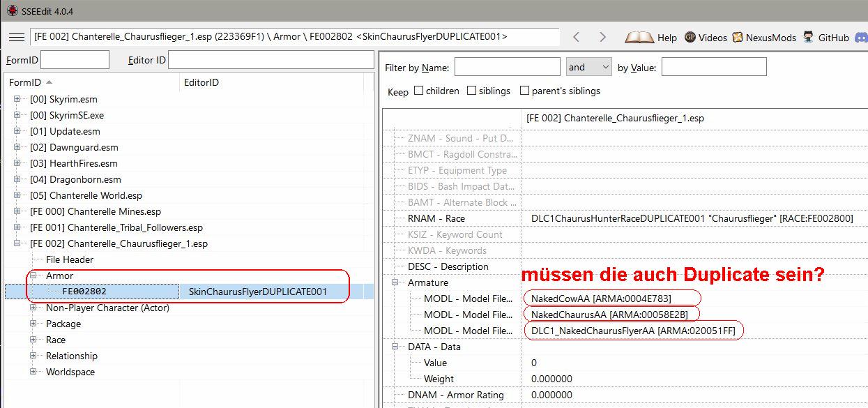The width and height of the screenshot is (868, 408).
Task: Open the 'and' filter operator dropdown
Action: (x=588, y=67)
